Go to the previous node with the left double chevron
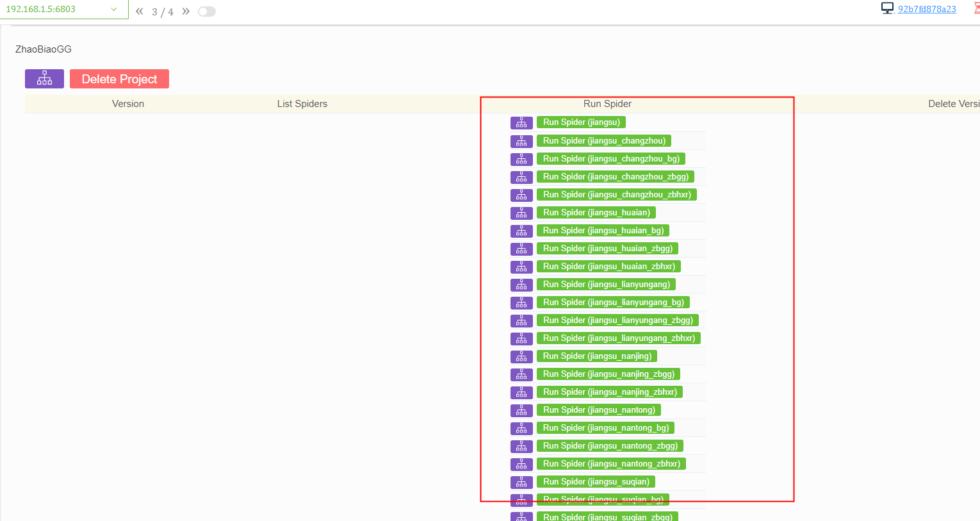Image resolution: width=980 pixels, height=521 pixels. 140,12
